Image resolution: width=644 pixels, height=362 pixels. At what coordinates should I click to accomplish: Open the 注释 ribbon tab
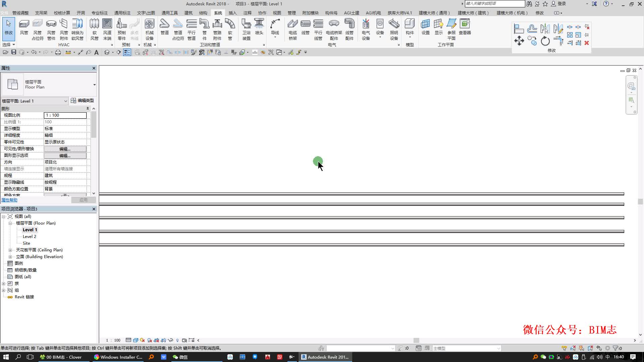click(x=247, y=13)
